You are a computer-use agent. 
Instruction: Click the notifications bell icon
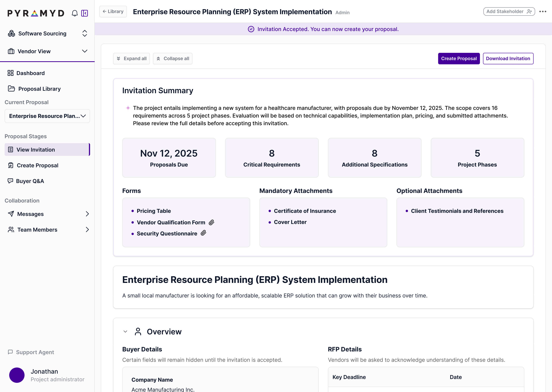click(75, 13)
